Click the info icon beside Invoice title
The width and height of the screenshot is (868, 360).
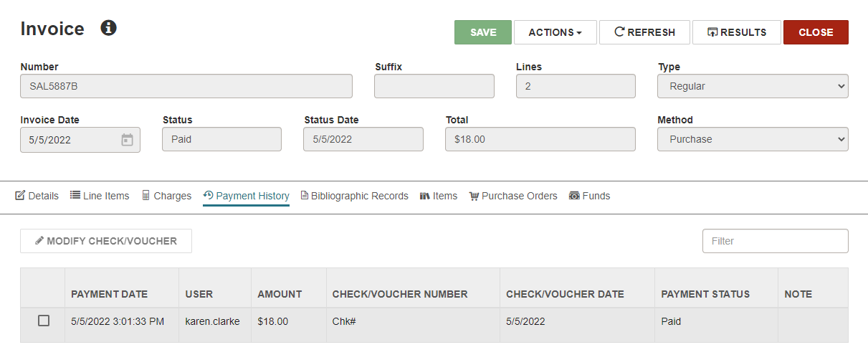click(108, 28)
